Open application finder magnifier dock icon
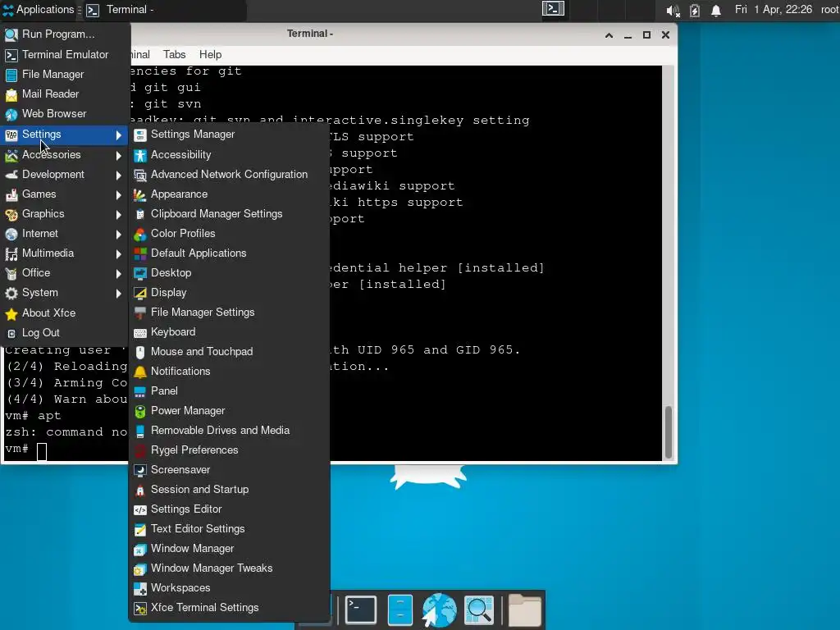 tap(479, 609)
